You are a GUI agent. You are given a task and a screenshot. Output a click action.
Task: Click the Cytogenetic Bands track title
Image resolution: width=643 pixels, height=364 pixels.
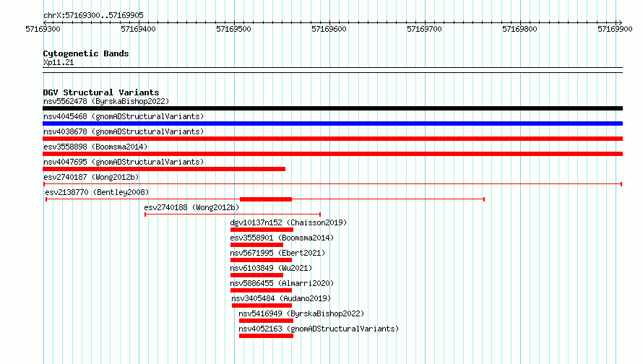pyautogui.click(x=86, y=53)
